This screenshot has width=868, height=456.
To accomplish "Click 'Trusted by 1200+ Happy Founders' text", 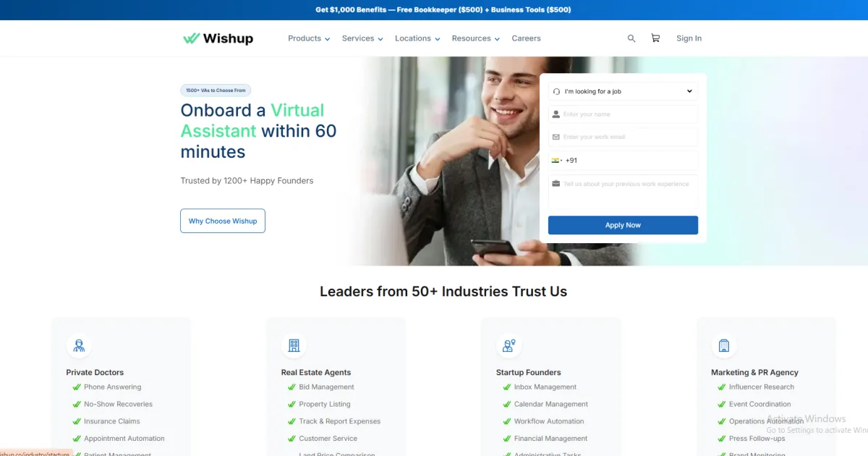I will (x=247, y=181).
